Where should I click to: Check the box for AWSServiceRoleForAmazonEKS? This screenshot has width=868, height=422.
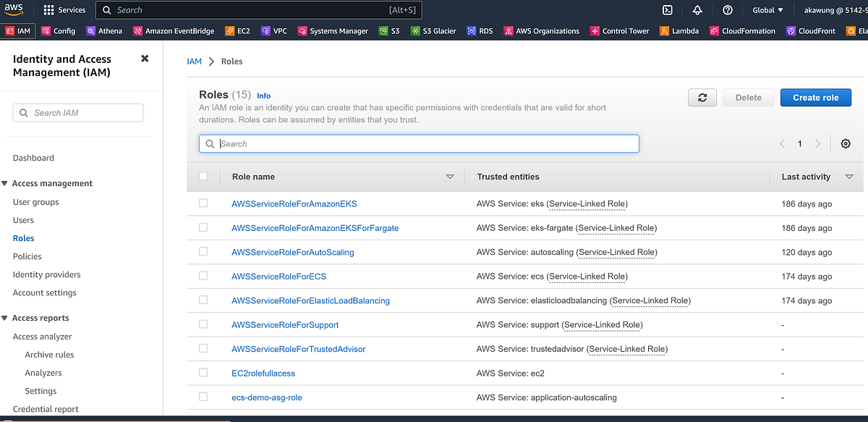pos(203,203)
